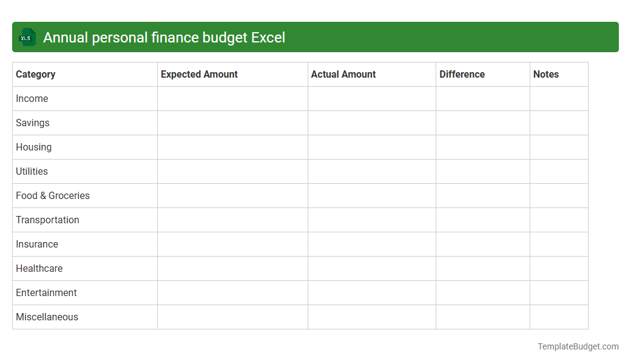Select the Entertainment row label
Image resolution: width=631 pixels, height=364 pixels.
coord(46,292)
